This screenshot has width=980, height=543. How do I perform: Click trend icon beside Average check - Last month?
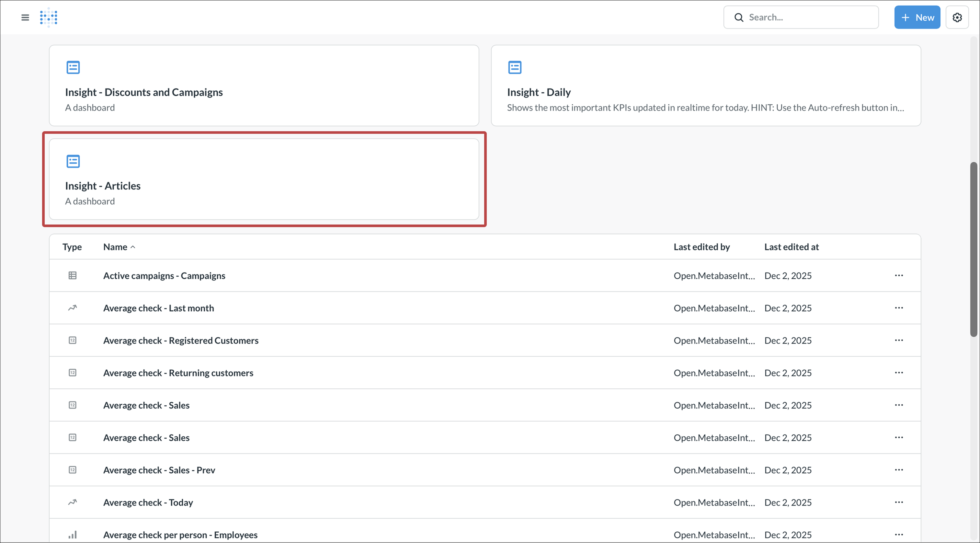click(72, 308)
